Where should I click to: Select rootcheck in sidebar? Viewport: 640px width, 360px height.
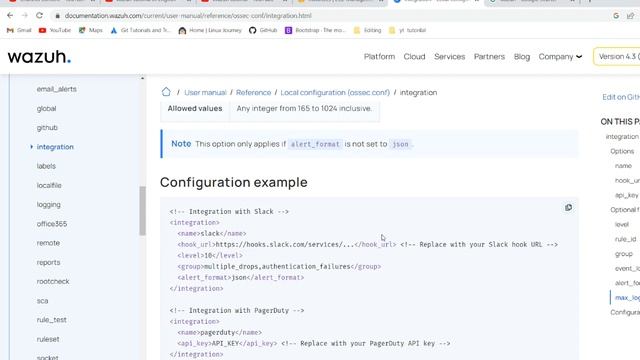point(53,282)
